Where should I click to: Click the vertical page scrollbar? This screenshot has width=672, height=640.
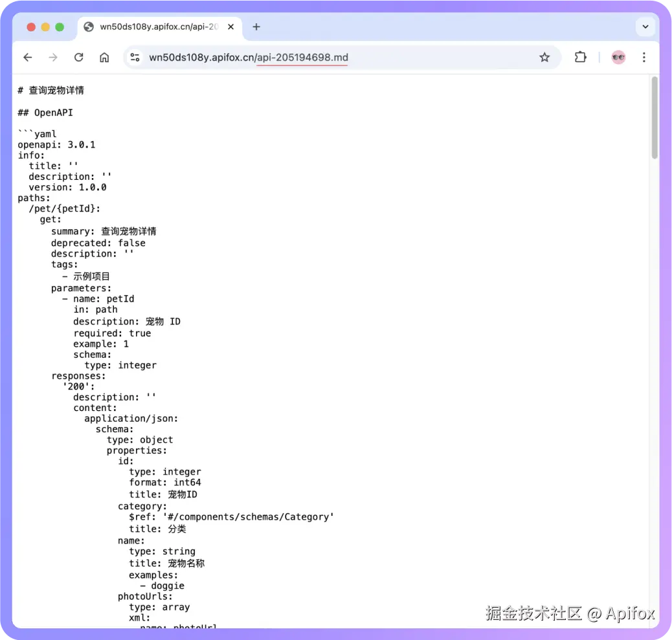pos(655,118)
